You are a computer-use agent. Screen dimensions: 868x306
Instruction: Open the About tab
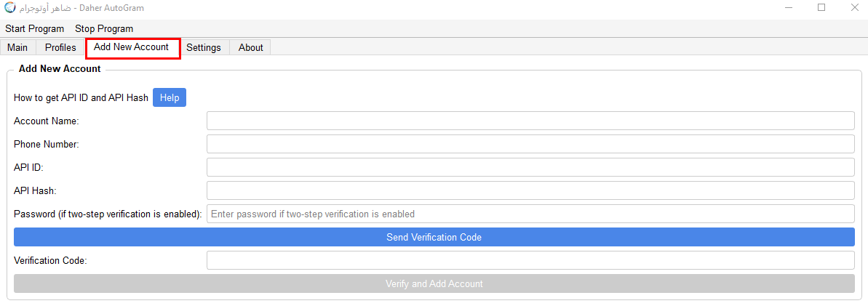pyautogui.click(x=251, y=47)
